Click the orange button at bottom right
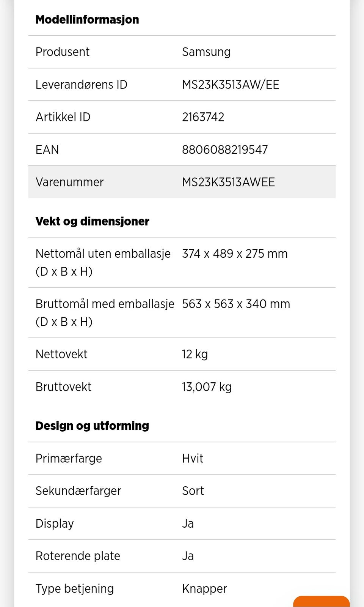 [x=321, y=601]
